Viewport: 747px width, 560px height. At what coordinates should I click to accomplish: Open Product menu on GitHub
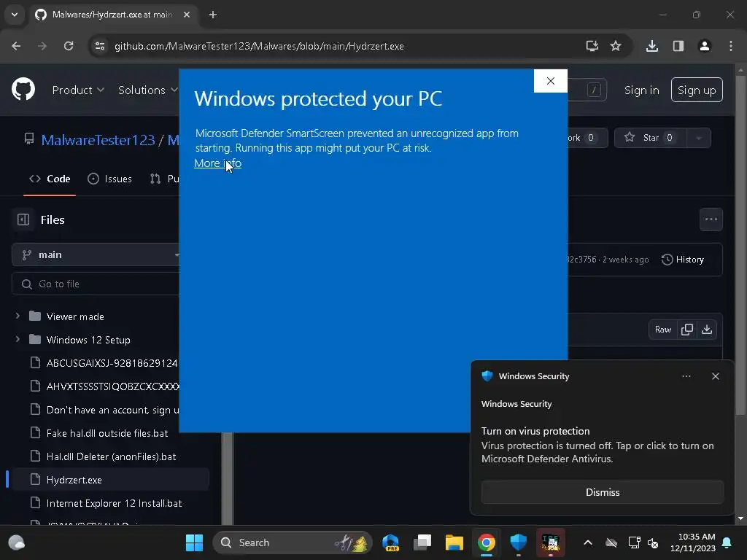78,90
